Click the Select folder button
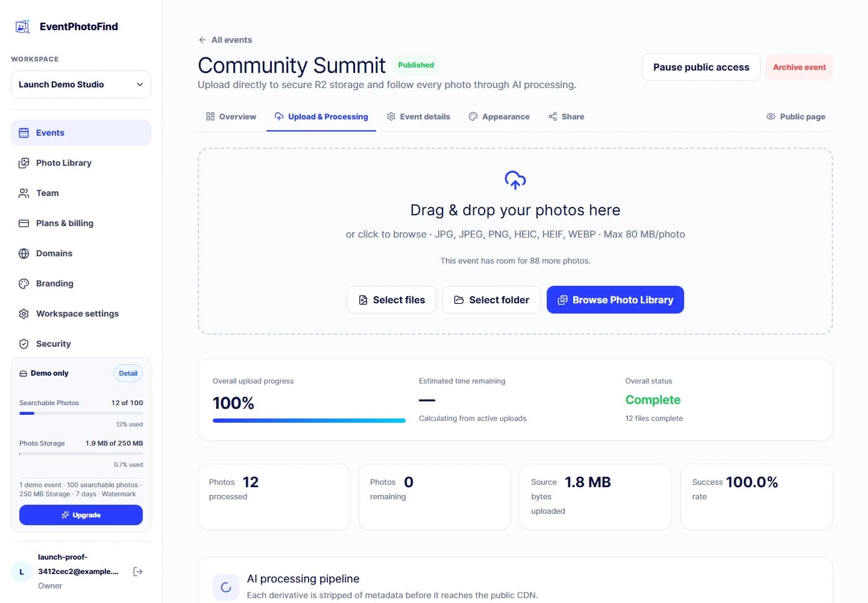The height and width of the screenshot is (603, 868). pyautogui.click(x=491, y=300)
